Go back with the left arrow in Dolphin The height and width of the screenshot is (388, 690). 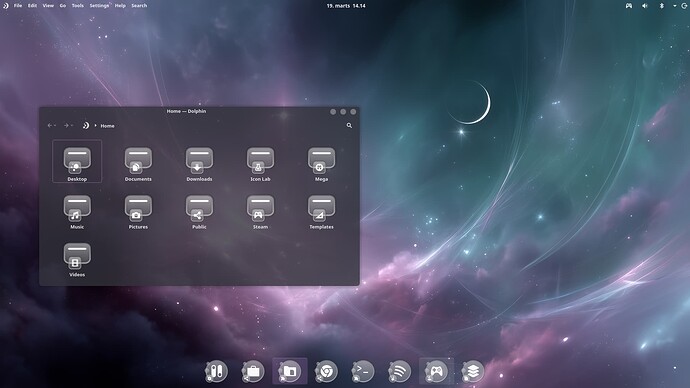tap(50, 125)
